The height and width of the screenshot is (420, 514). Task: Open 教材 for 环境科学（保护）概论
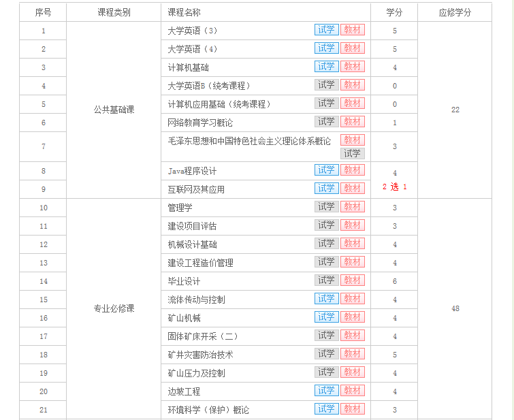point(352,409)
